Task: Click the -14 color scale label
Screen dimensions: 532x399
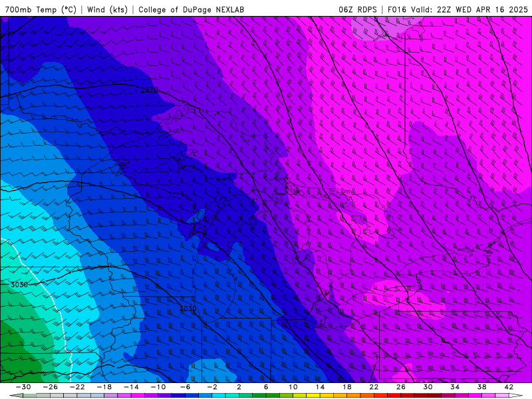Action: (x=131, y=387)
